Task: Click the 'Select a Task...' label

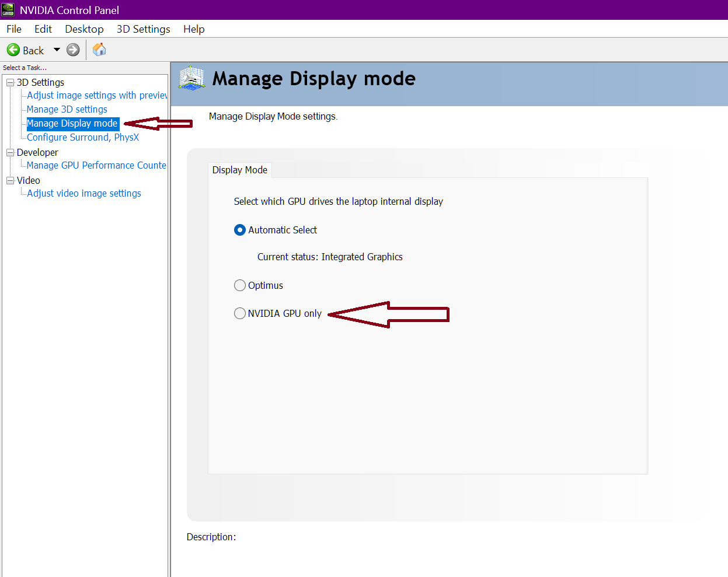Action: pyautogui.click(x=25, y=68)
